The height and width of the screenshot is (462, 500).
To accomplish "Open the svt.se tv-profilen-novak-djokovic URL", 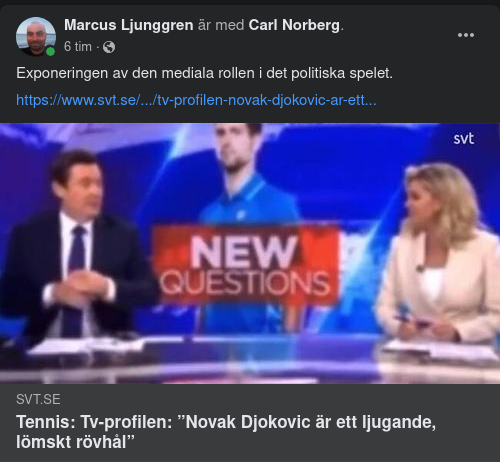I will [x=196, y=100].
